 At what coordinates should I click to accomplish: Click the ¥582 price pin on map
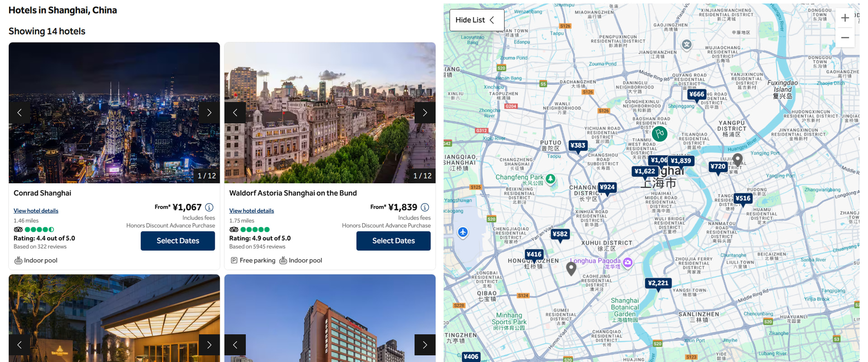tap(560, 234)
